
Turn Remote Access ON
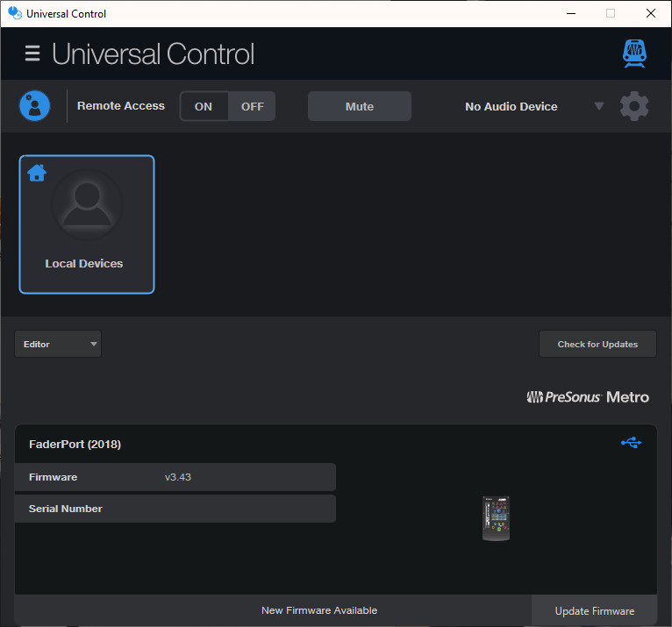coord(204,106)
